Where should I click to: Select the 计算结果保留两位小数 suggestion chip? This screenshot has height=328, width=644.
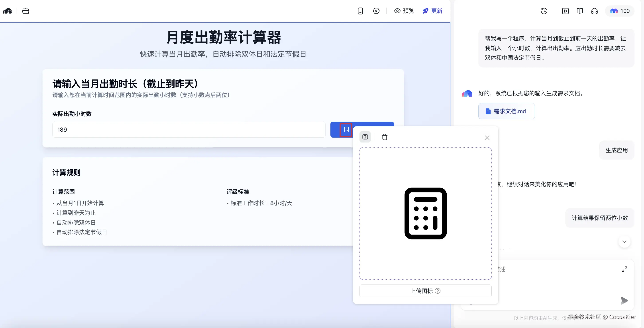coord(600,218)
